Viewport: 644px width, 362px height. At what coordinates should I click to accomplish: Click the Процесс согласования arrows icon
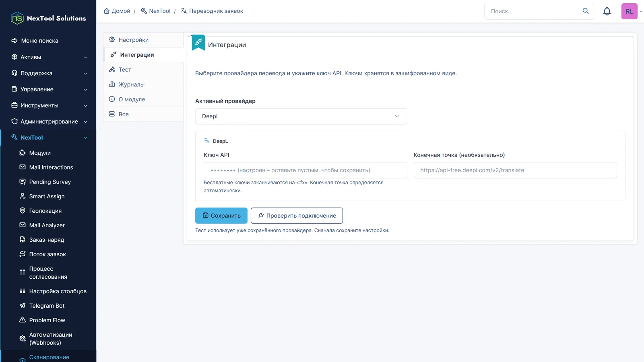23,272
